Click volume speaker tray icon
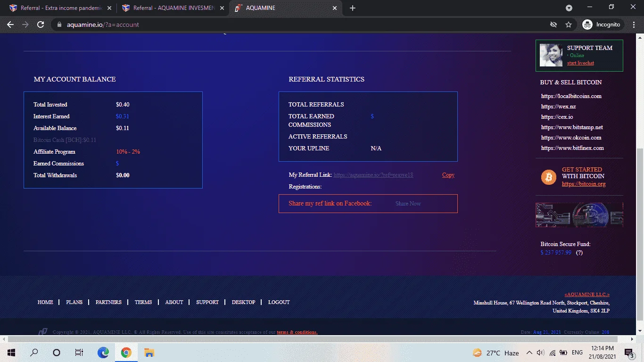This screenshot has height=362, width=644. coord(540,353)
